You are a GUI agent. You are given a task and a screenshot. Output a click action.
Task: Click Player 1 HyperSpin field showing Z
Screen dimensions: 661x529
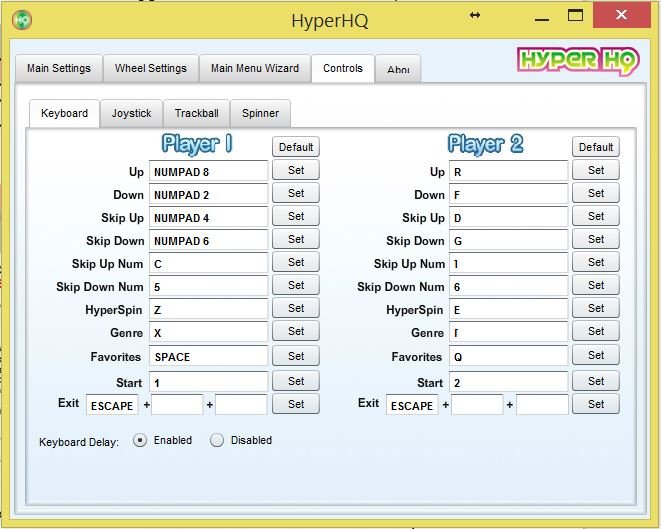[x=208, y=309]
